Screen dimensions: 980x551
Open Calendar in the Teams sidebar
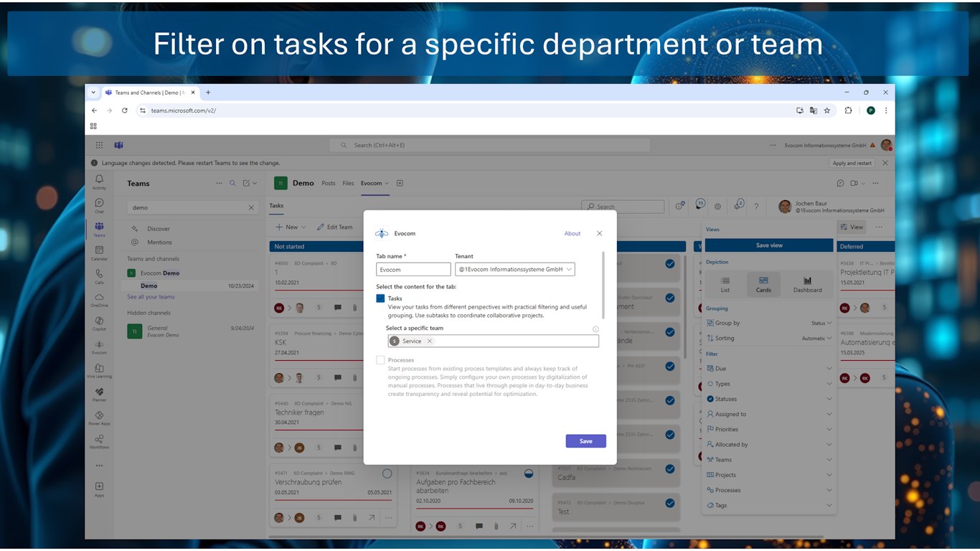[99, 253]
